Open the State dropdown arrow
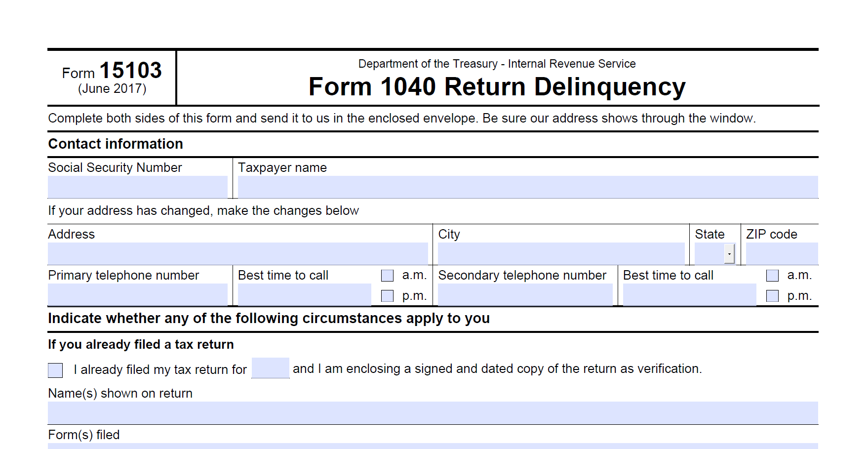Screen dimensions: 868x449 pos(729,254)
